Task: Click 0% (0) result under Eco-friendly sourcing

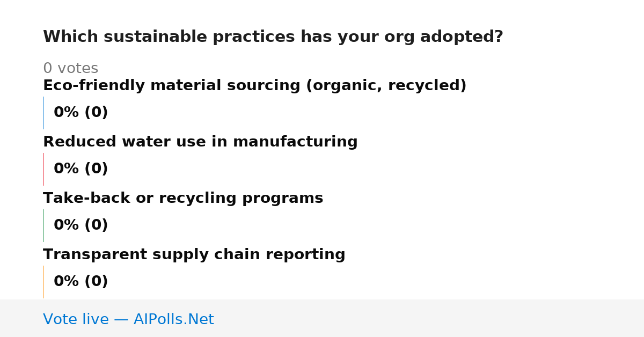Action: [x=81, y=113]
